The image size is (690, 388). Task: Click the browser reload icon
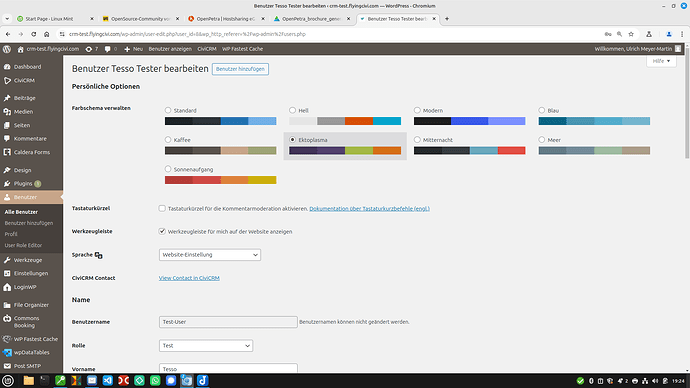(x=33, y=34)
